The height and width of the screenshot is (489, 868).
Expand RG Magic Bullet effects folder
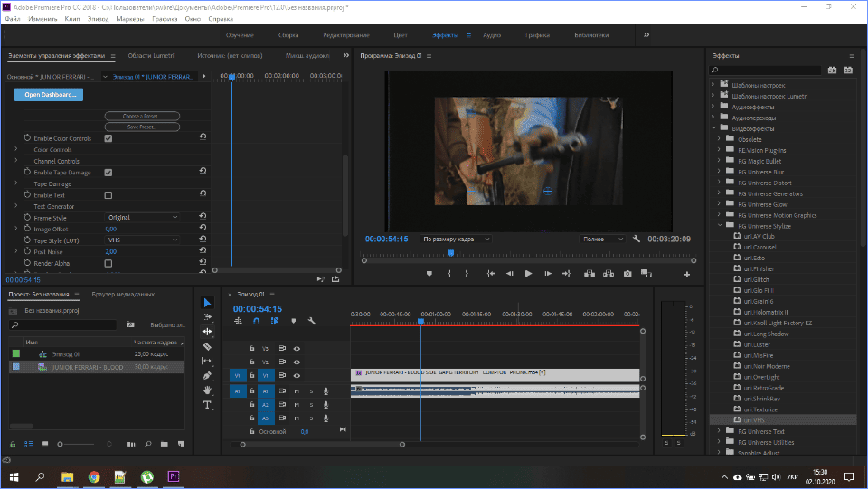pos(719,160)
